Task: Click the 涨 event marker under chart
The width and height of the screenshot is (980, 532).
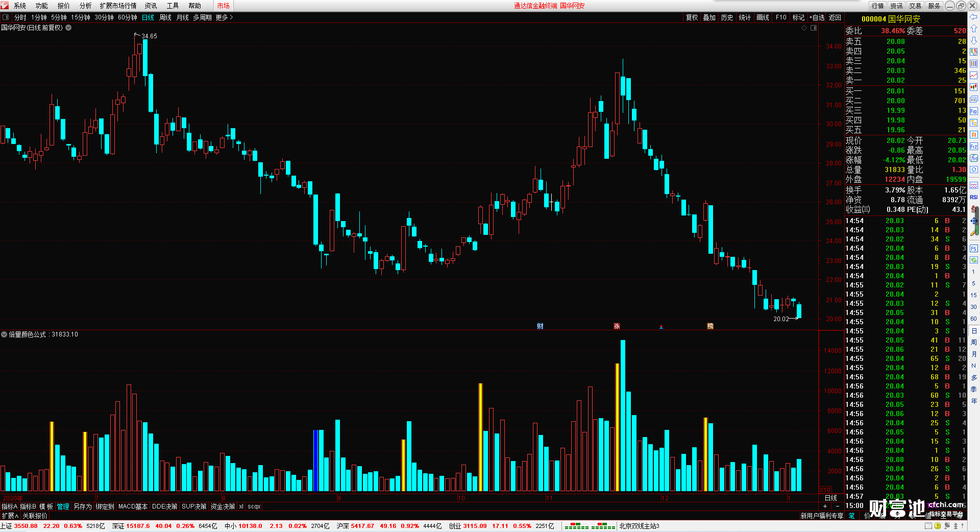Action: (617, 326)
